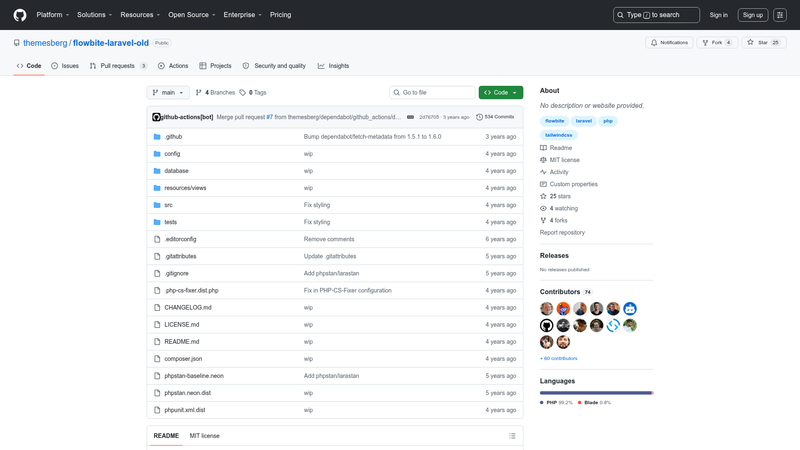Open the outline list icon in README header
The height and width of the screenshot is (450, 800).
click(x=512, y=436)
